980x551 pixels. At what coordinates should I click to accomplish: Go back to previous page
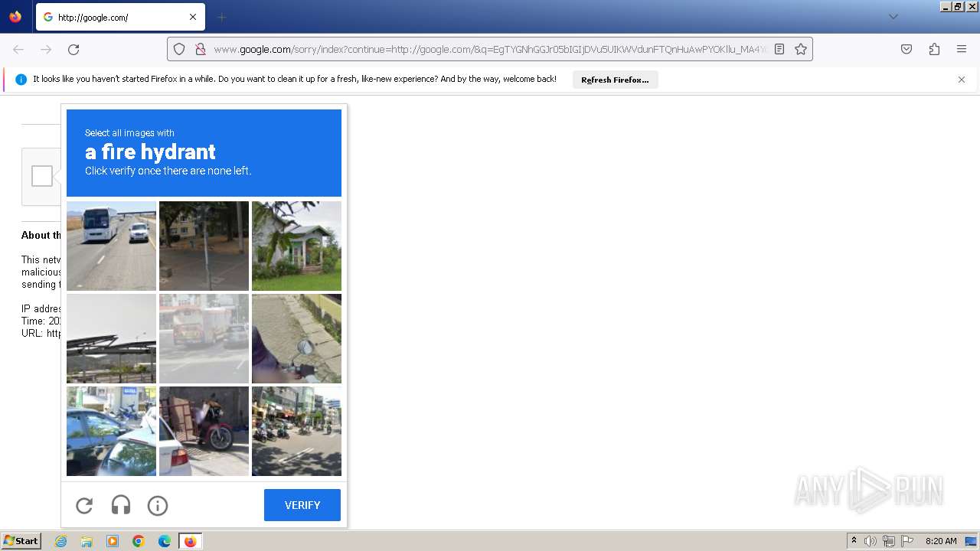click(x=18, y=49)
